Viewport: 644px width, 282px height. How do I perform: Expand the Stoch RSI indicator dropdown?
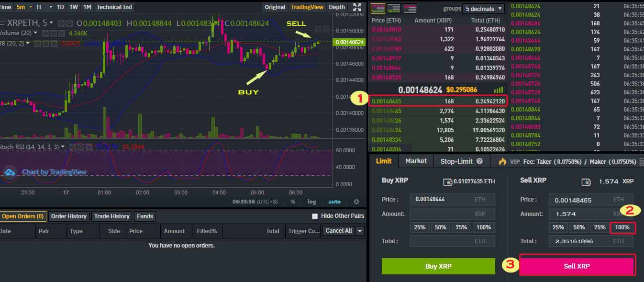click(64, 147)
